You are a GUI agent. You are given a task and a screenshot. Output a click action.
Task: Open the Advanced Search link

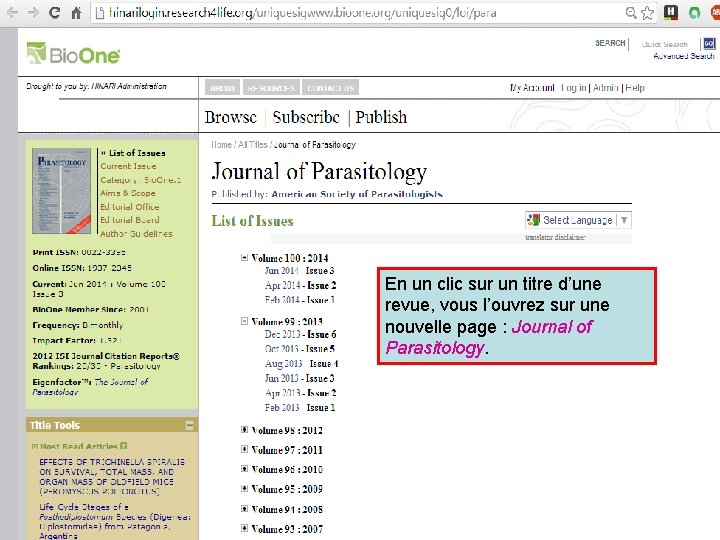684,56
